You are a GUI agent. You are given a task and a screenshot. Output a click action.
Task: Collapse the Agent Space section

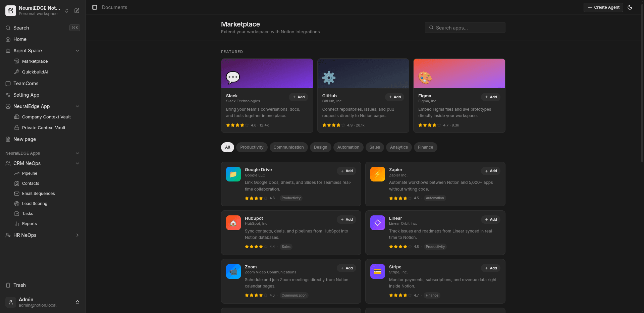coord(77,51)
